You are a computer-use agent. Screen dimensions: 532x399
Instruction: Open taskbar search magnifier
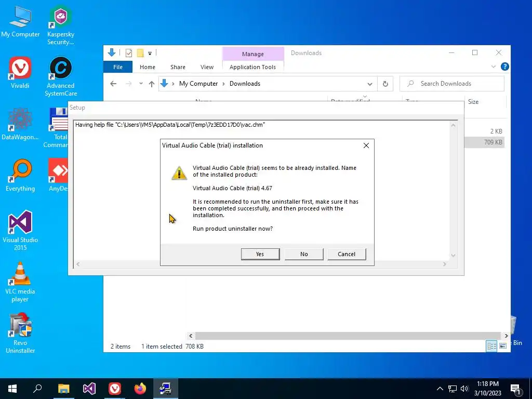[x=37, y=389]
